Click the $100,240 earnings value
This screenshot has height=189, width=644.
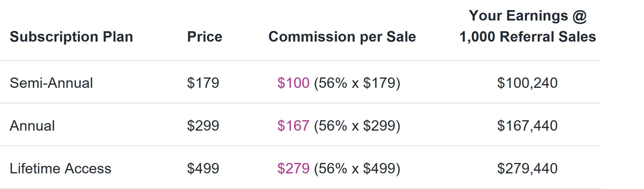click(528, 83)
